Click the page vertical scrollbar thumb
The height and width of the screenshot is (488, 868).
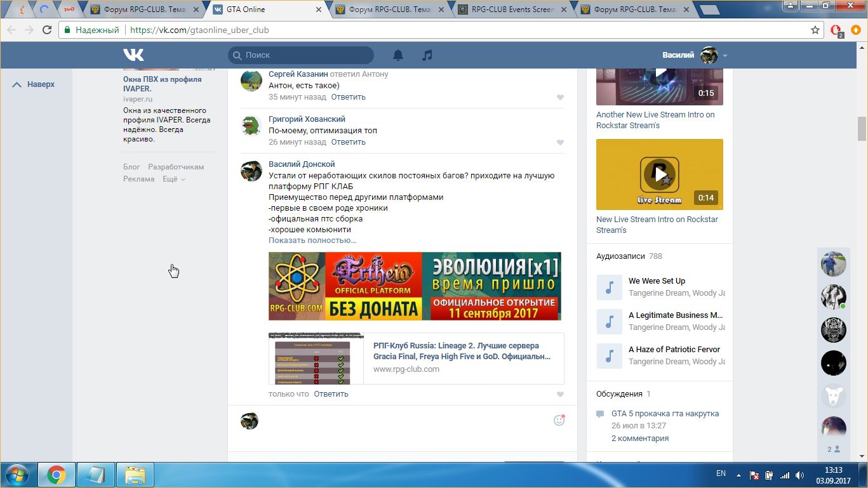862,129
